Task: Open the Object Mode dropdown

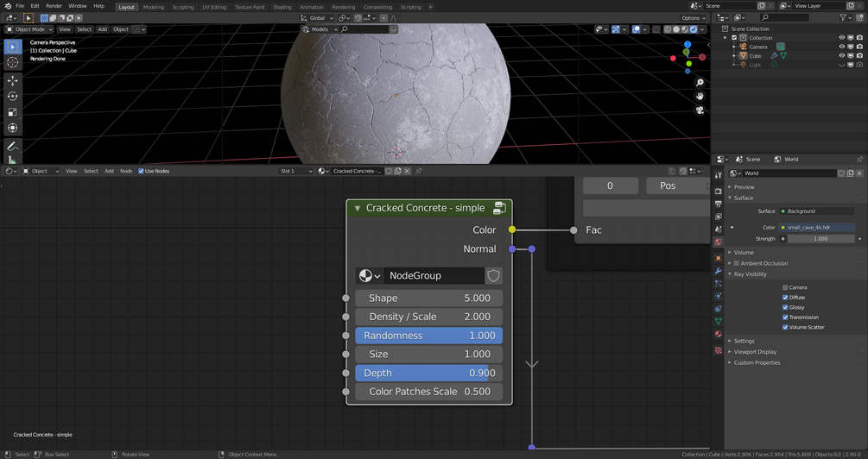Action: (30, 29)
